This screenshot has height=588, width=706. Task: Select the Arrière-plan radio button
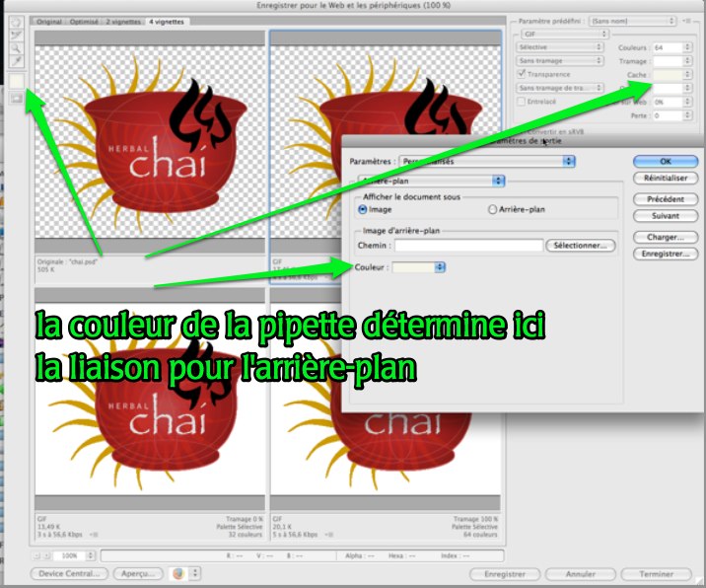[493, 209]
